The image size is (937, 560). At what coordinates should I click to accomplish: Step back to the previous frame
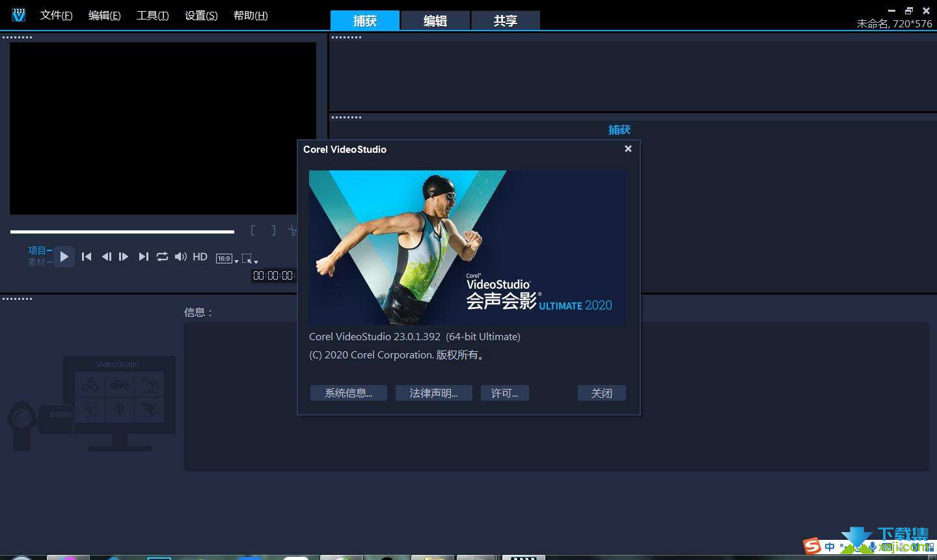106,257
